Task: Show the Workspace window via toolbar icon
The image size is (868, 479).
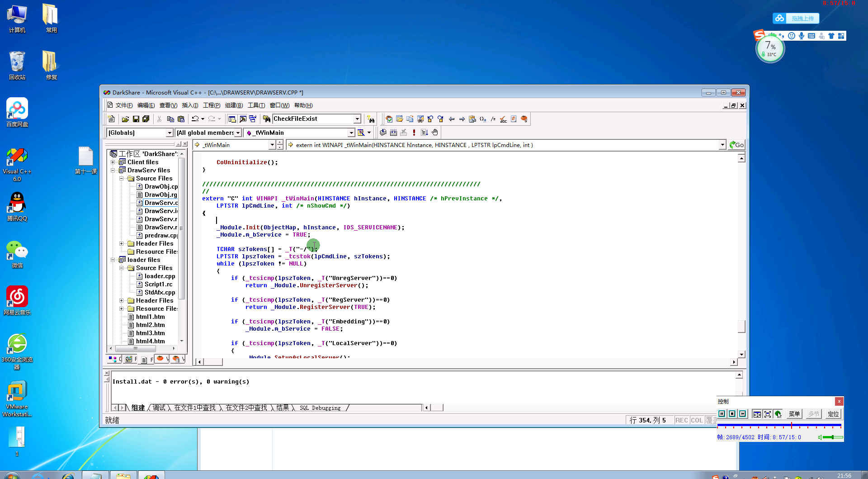Action: (x=232, y=119)
